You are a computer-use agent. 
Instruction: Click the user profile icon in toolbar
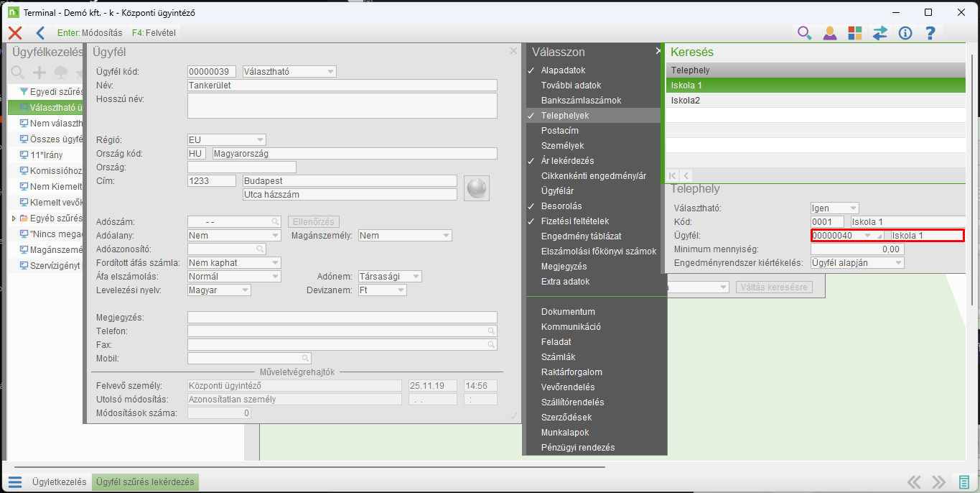click(x=829, y=33)
